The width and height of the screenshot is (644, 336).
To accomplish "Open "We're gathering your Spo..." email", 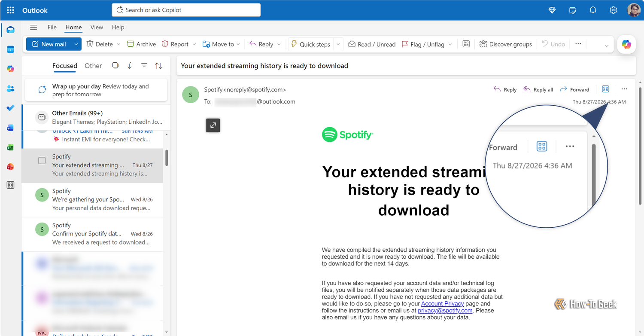I will pyautogui.click(x=92, y=200).
